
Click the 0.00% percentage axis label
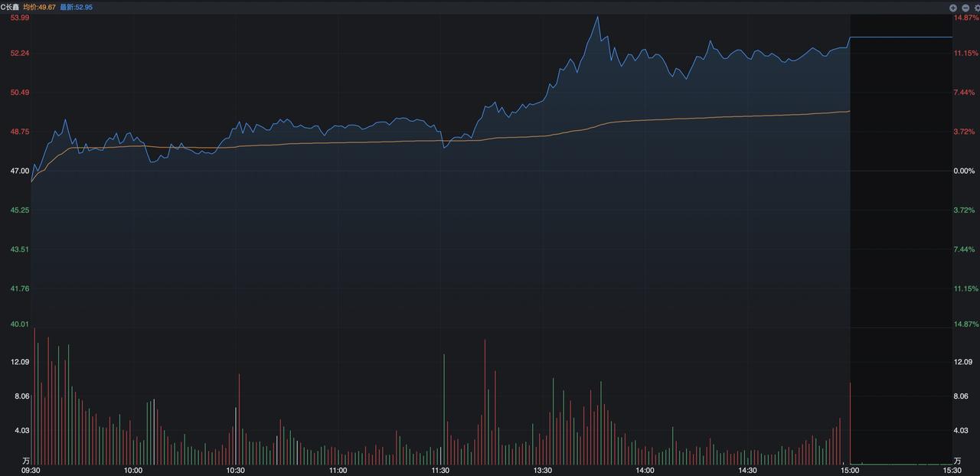click(965, 171)
